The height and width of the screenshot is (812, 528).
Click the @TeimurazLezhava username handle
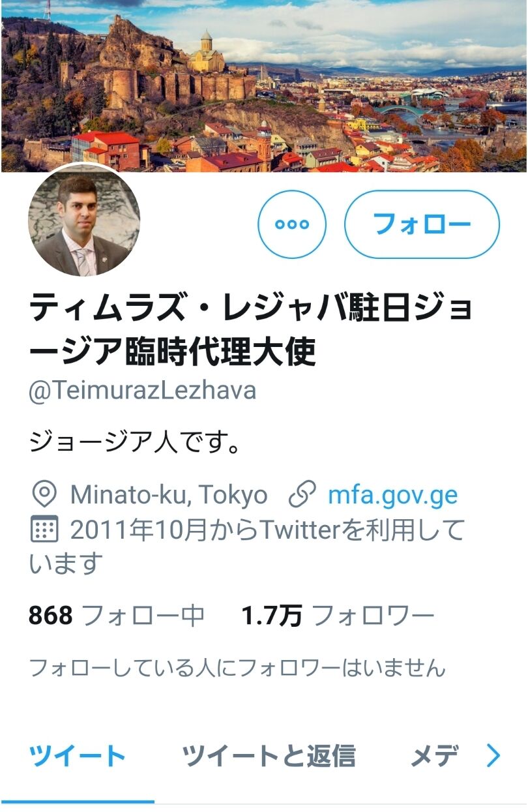point(143,390)
